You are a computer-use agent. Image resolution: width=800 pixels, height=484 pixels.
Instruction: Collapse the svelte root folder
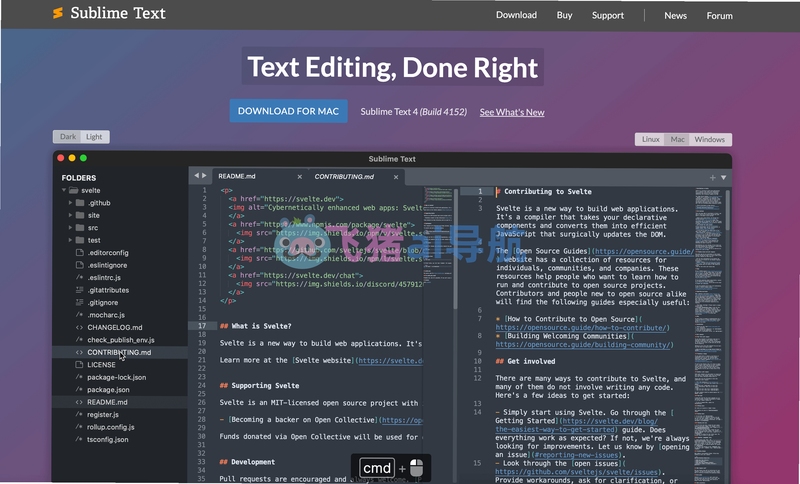(x=64, y=190)
